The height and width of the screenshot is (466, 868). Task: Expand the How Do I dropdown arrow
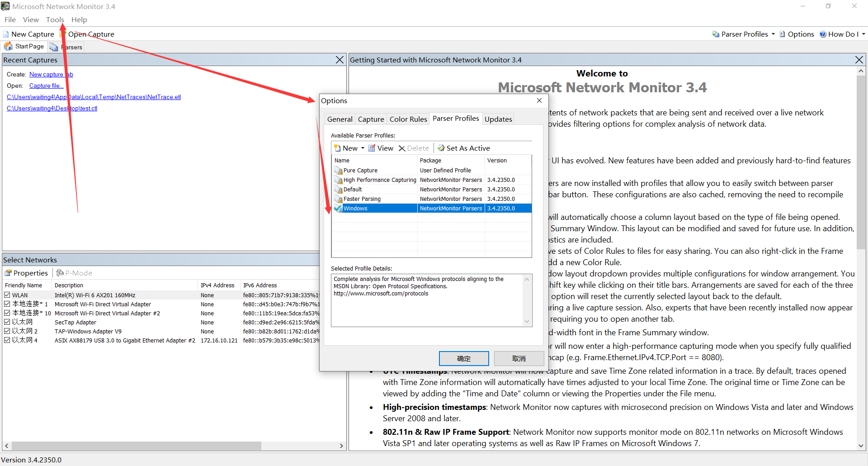tap(863, 34)
